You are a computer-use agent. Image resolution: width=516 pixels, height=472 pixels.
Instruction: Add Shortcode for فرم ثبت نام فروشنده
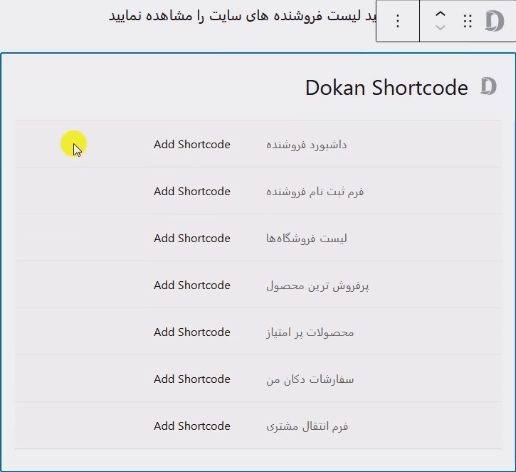point(192,191)
